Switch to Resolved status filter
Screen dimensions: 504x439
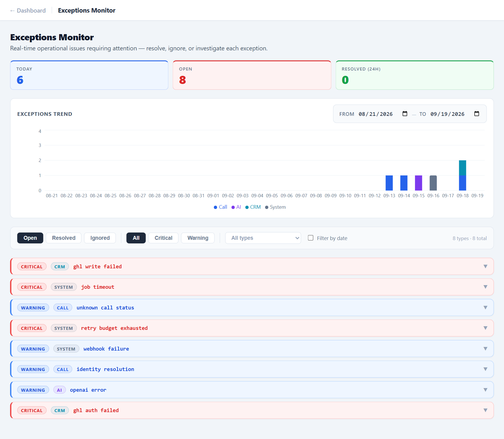64,238
